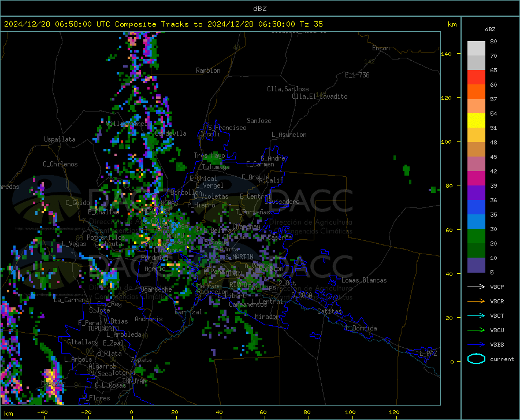Click the dBZ title at the top
The height and width of the screenshot is (420, 520).
(x=259, y=9)
